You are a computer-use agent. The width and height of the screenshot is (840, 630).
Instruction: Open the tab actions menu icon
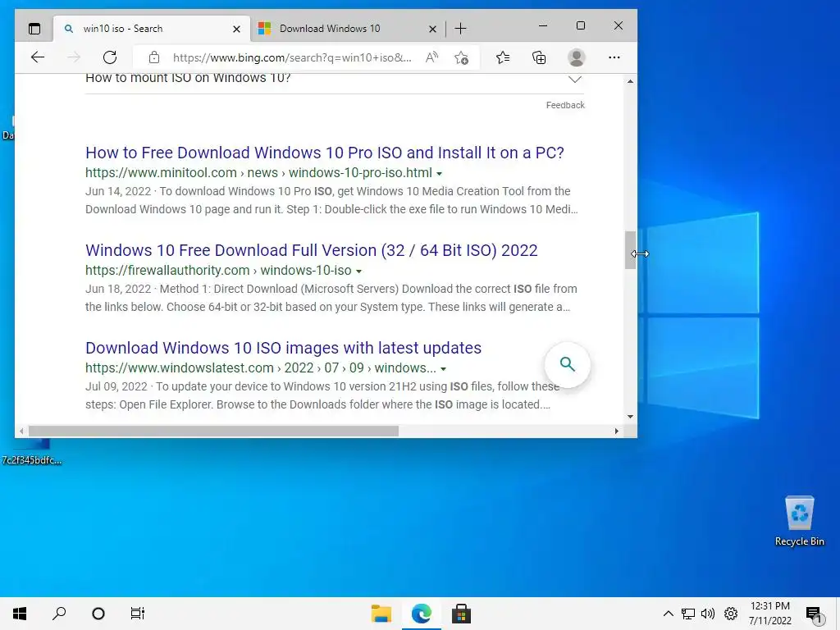pos(34,29)
